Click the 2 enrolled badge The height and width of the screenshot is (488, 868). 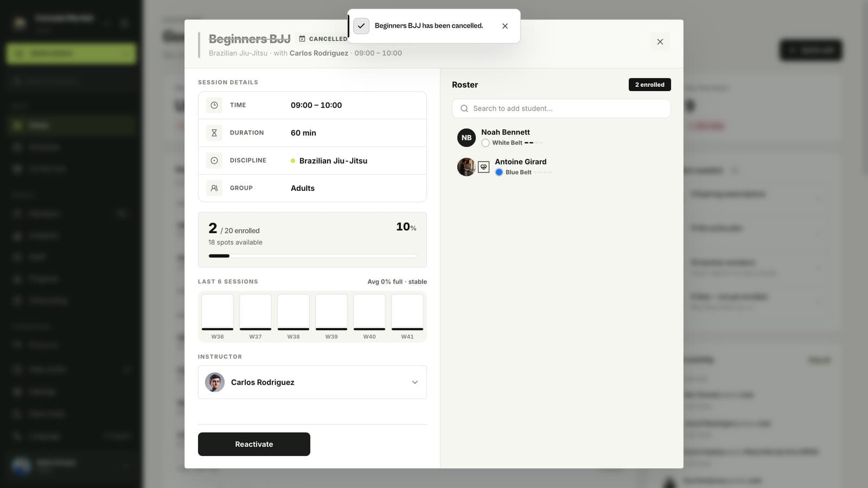point(650,85)
